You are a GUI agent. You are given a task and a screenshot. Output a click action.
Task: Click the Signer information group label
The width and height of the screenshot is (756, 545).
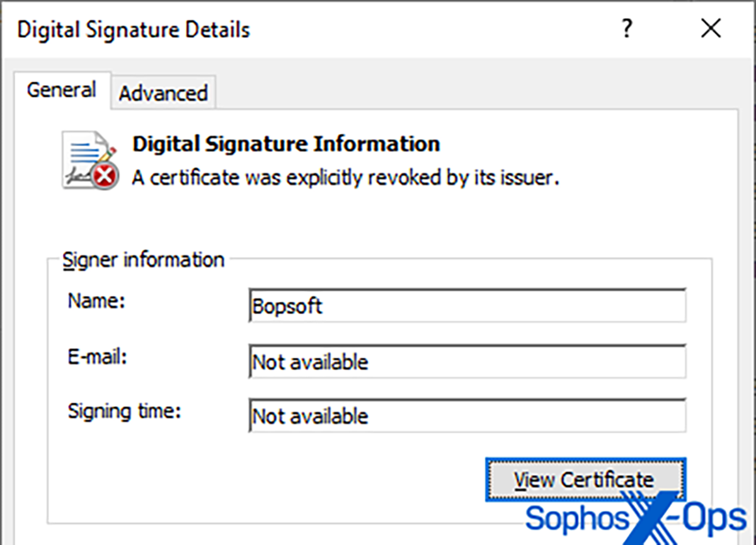(143, 260)
